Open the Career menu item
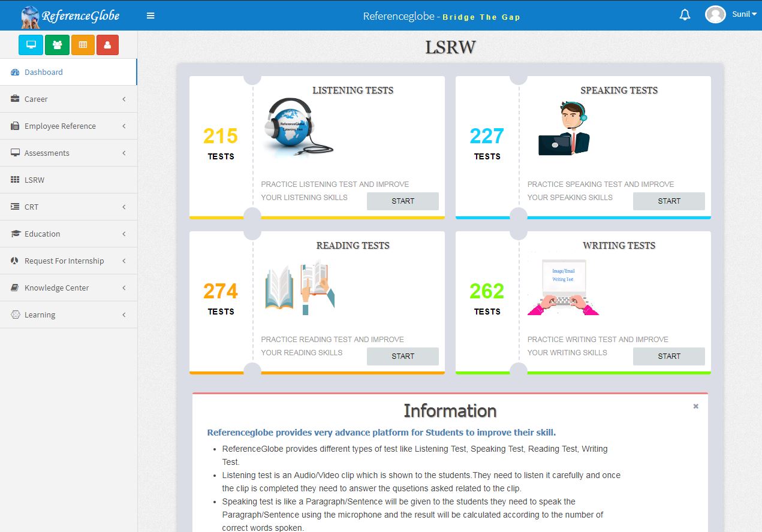 point(68,99)
